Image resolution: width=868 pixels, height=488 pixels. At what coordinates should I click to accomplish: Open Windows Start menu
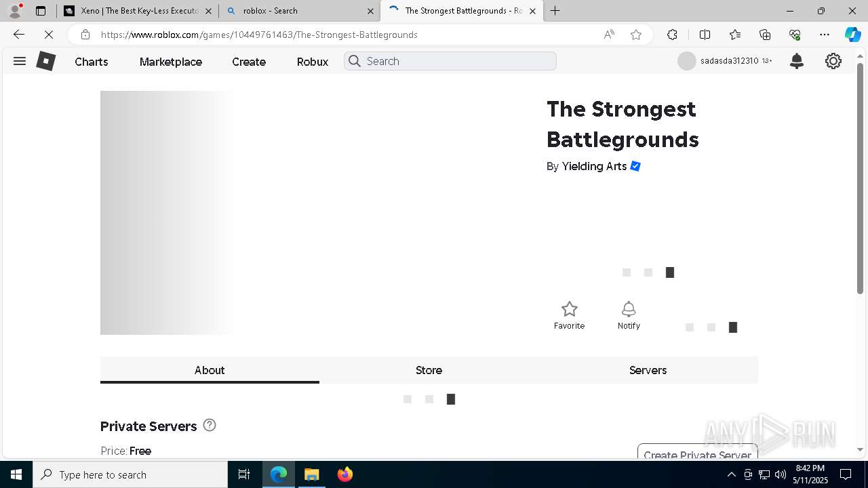(x=16, y=474)
